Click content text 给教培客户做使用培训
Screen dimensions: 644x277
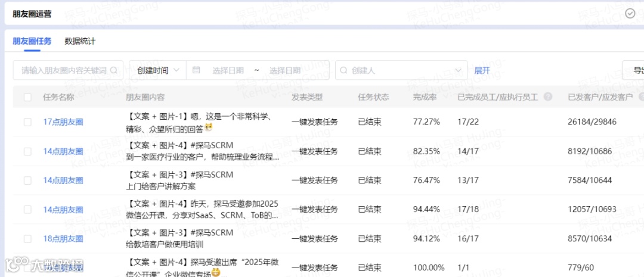coord(165,245)
